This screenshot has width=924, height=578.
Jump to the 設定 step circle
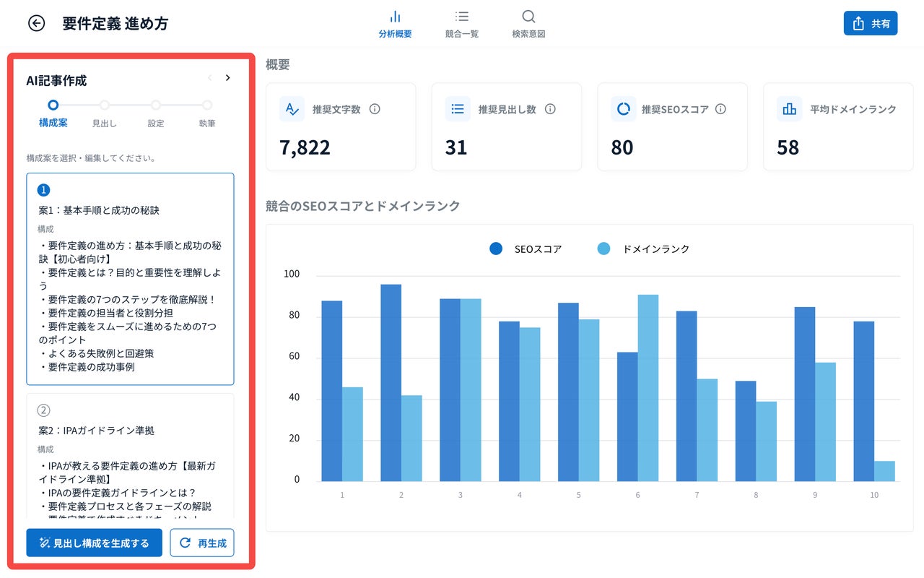click(156, 105)
